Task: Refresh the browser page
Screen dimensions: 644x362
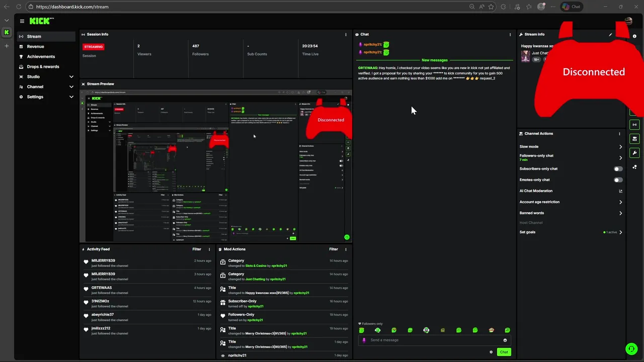Action: click(19, 7)
